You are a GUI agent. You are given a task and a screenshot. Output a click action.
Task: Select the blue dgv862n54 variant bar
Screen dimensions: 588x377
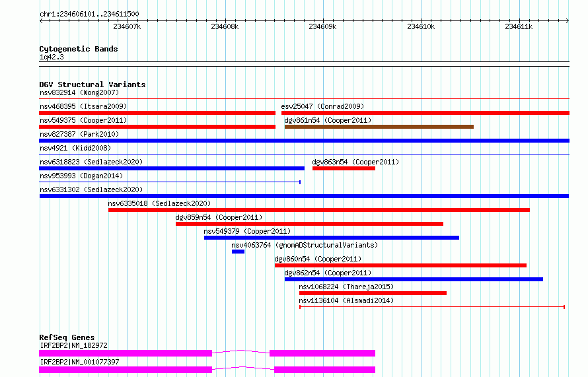(414, 279)
